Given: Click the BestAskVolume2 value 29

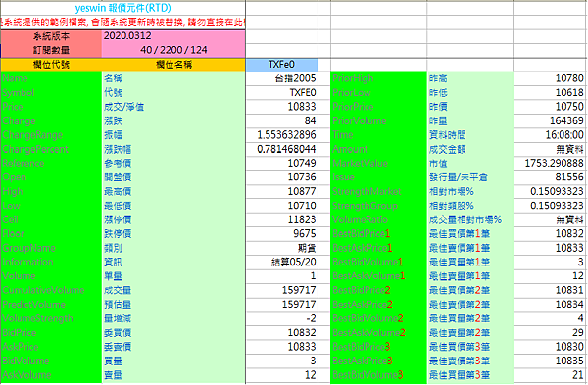Looking at the screenshot, I should [550, 332].
